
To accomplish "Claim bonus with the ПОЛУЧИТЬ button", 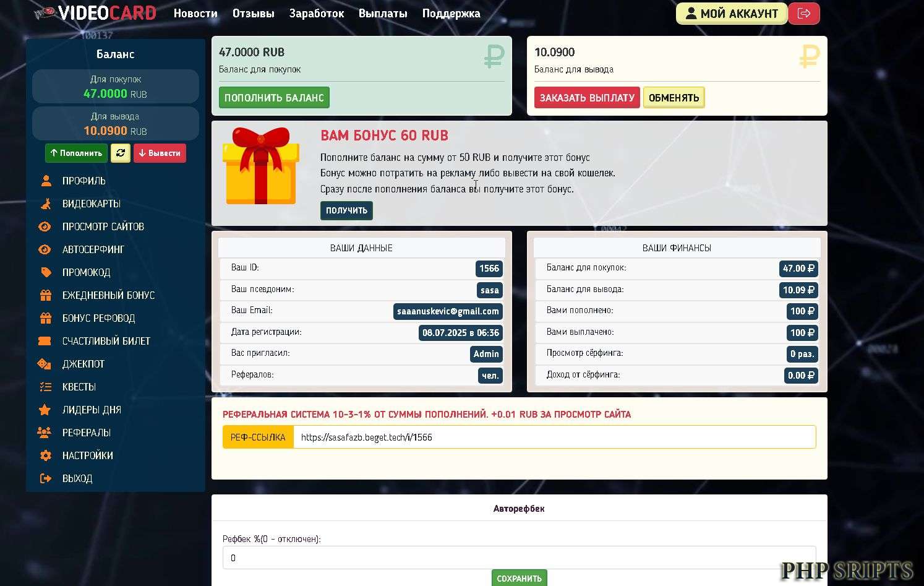I will point(346,210).
